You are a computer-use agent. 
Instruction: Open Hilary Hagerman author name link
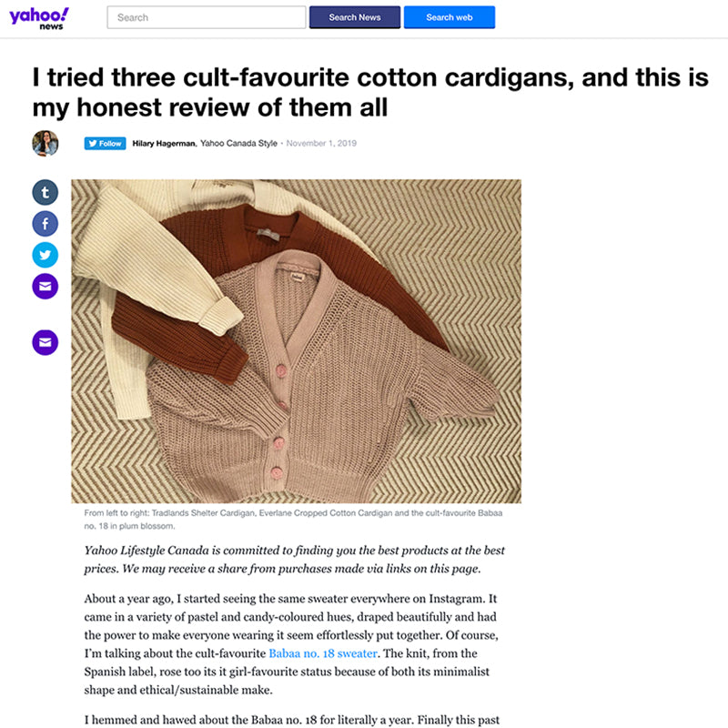[164, 144]
